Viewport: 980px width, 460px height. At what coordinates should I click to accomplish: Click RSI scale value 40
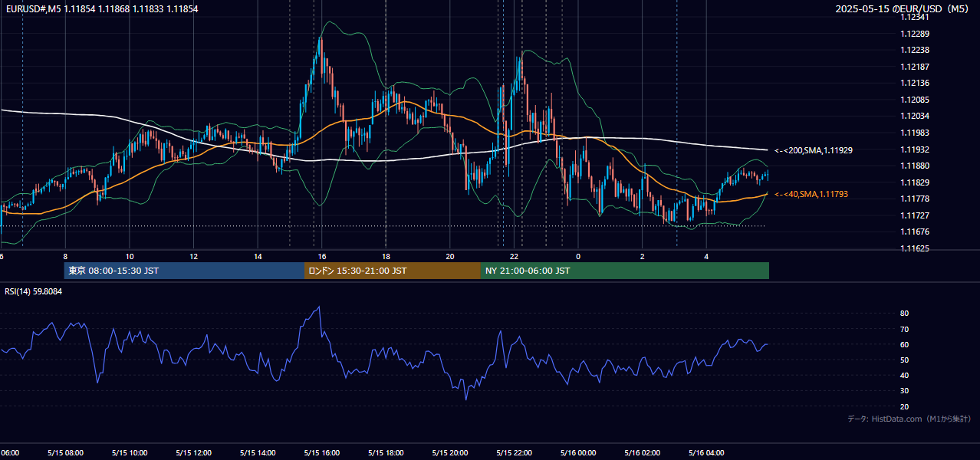click(x=904, y=375)
